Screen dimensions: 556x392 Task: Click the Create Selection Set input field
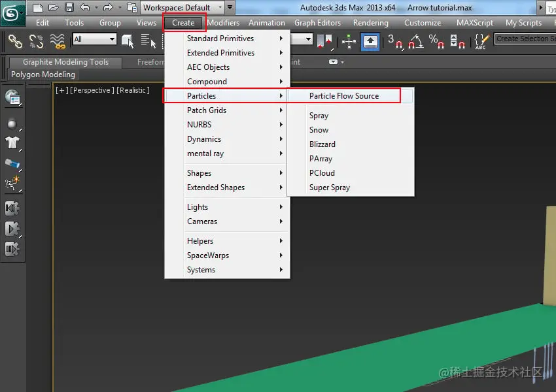pos(525,39)
